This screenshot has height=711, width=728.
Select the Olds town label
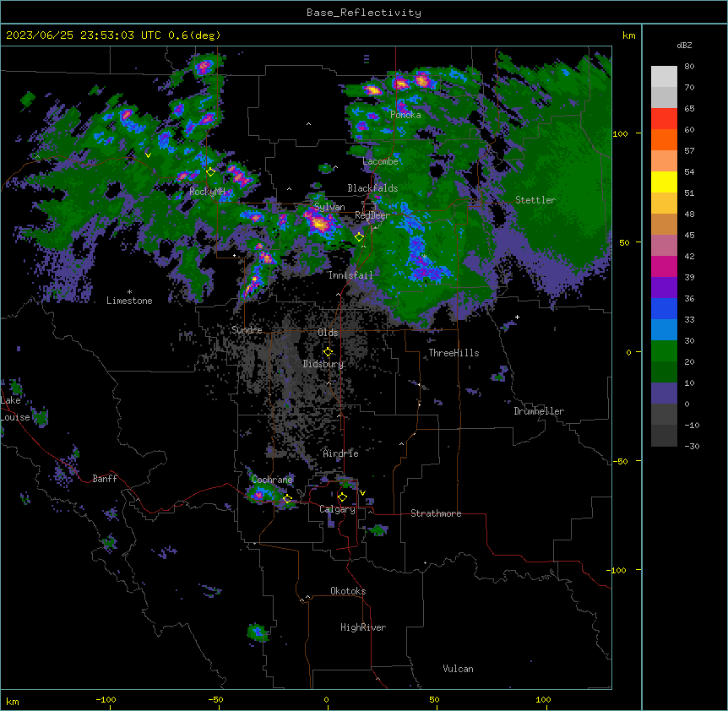click(328, 333)
